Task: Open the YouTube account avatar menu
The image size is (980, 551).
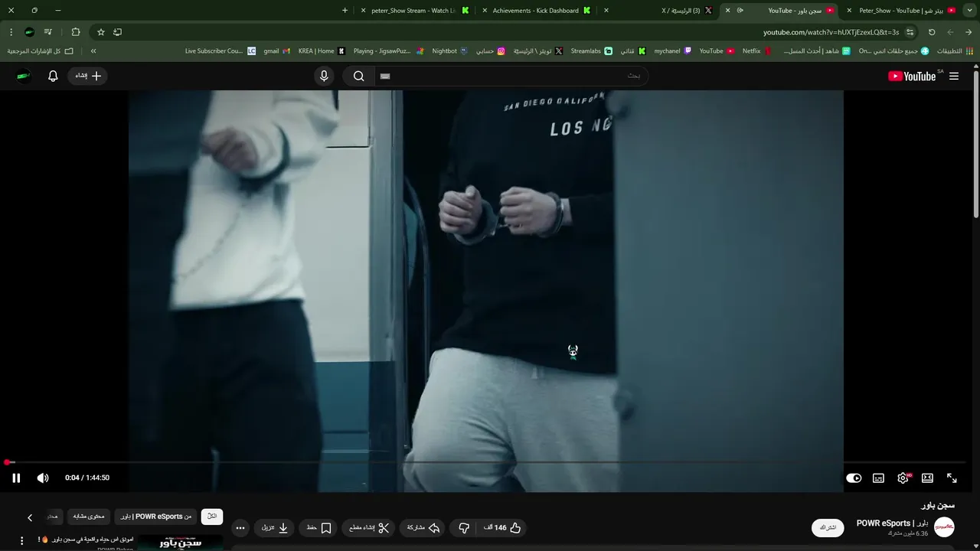Action: [x=24, y=76]
